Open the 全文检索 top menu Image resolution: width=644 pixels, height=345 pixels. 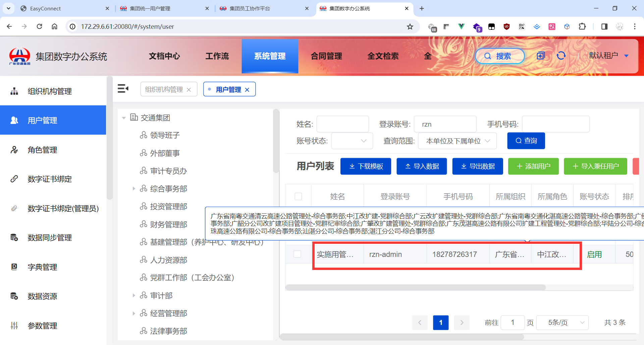coord(383,56)
